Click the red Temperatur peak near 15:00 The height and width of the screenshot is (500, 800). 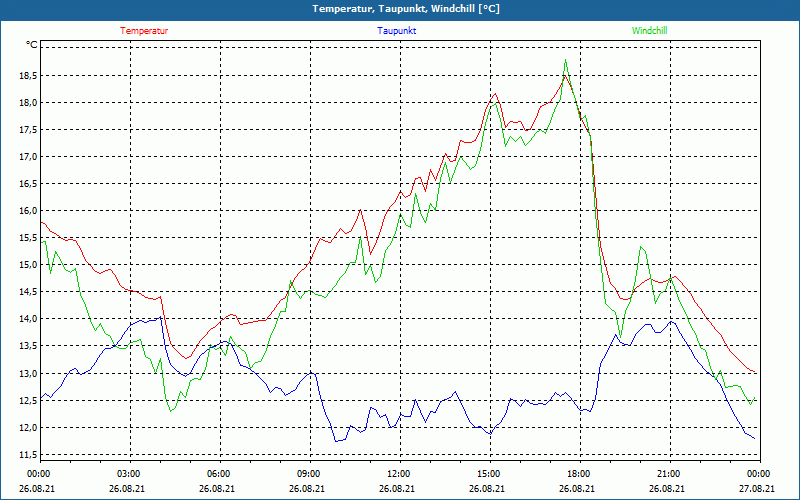[495, 94]
